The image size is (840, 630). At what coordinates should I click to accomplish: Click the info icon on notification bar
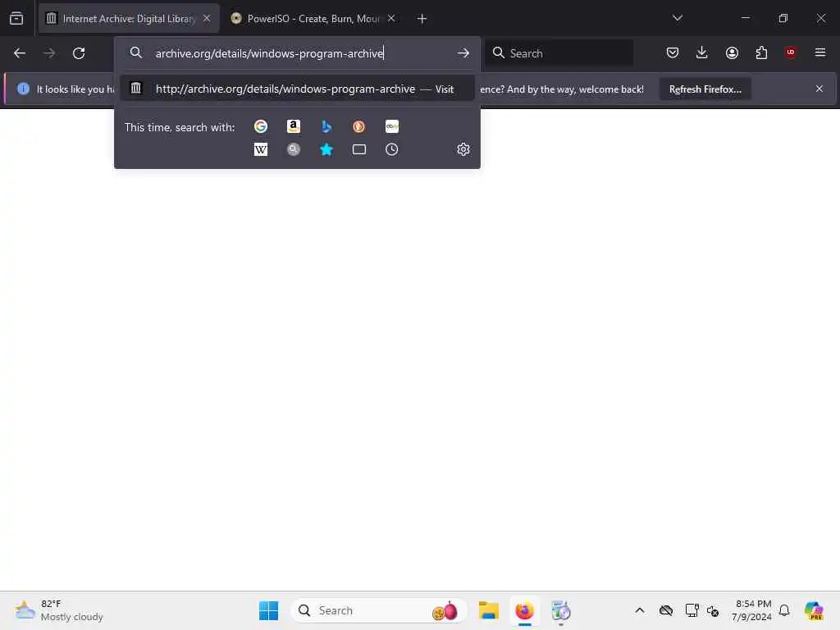point(23,89)
